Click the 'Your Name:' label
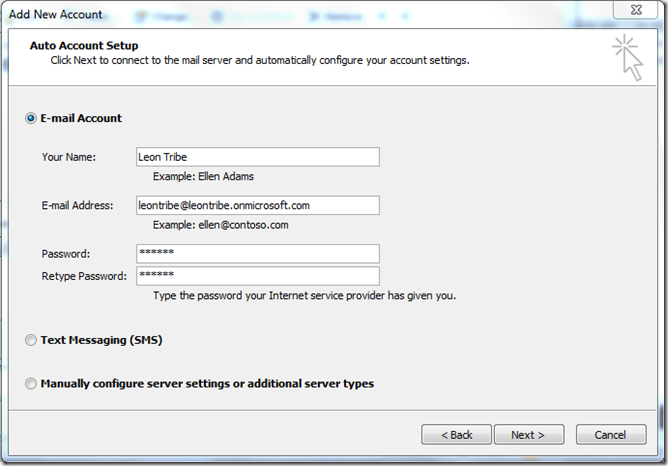Screen dimensions: 668x466 [69, 157]
